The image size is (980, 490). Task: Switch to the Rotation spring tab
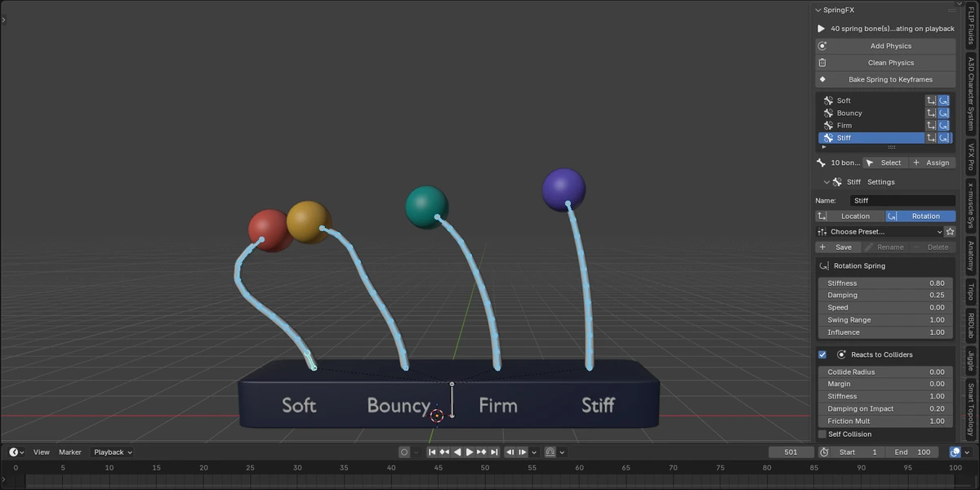tap(920, 216)
